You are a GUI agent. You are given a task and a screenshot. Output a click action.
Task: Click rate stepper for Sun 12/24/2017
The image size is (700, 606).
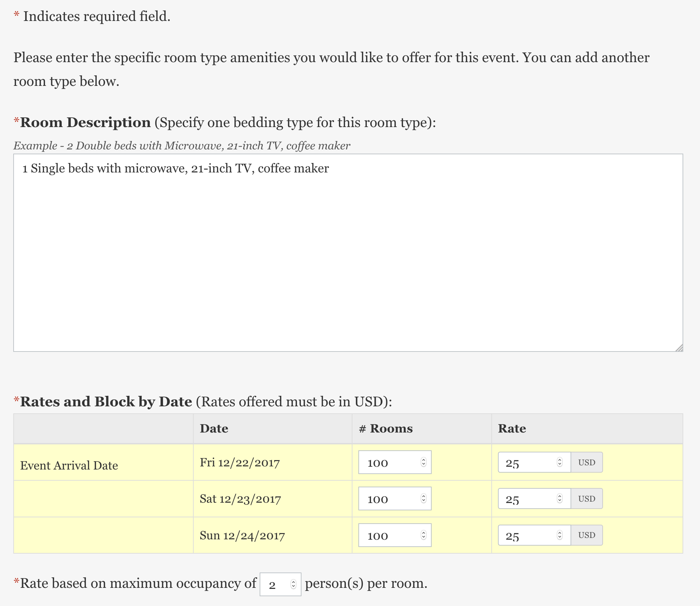pyautogui.click(x=559, y=535)
